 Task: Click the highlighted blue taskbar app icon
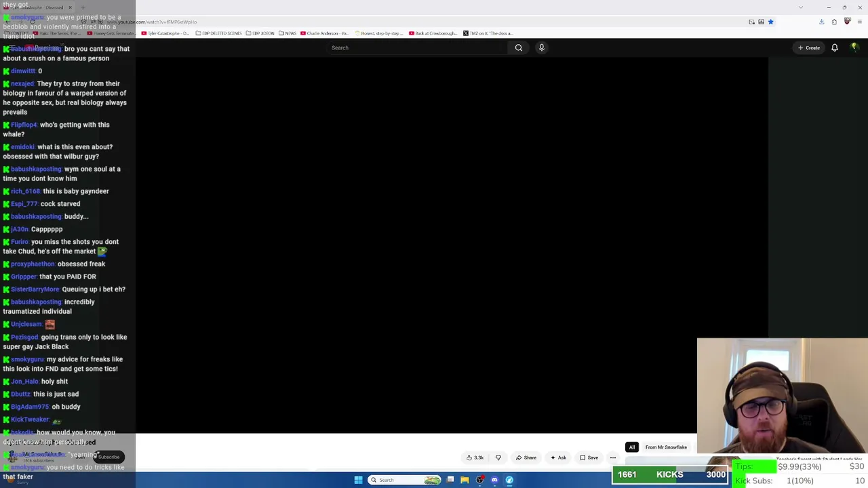(x=509, y=480)
